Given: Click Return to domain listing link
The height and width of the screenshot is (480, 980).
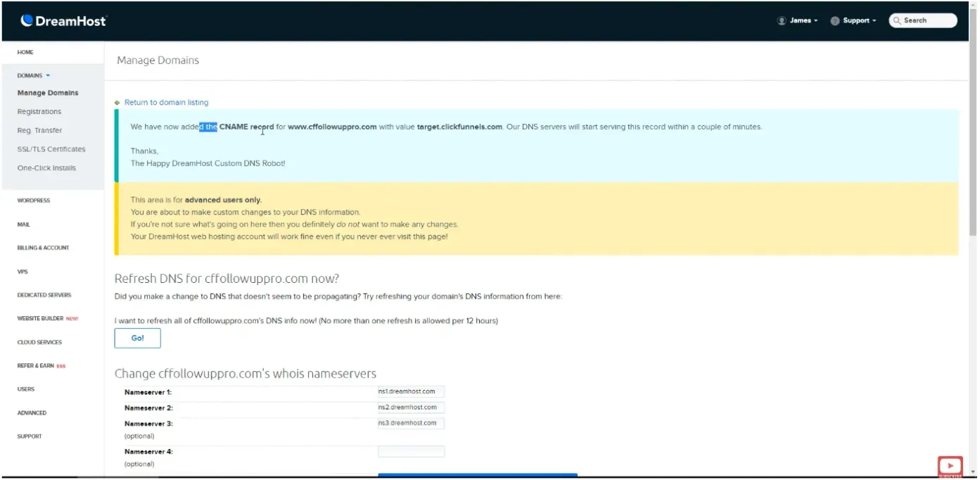Looking at the screenshot, I should tap(166, 103).
